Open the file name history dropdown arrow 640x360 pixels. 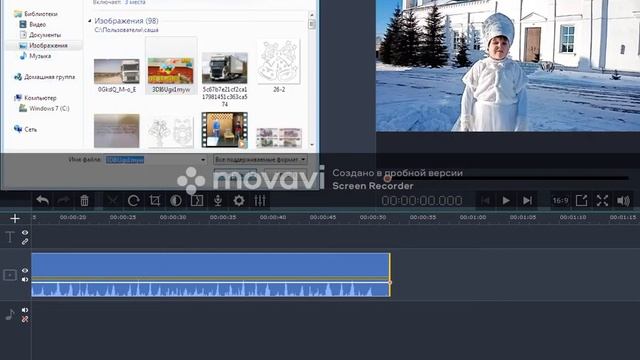[x=203, y=160]
